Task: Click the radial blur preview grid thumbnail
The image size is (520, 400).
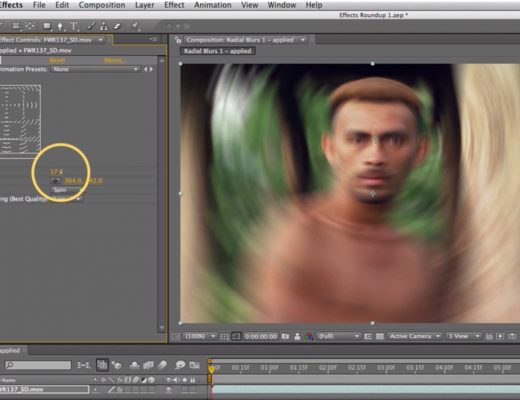Action: coord(20,119)
